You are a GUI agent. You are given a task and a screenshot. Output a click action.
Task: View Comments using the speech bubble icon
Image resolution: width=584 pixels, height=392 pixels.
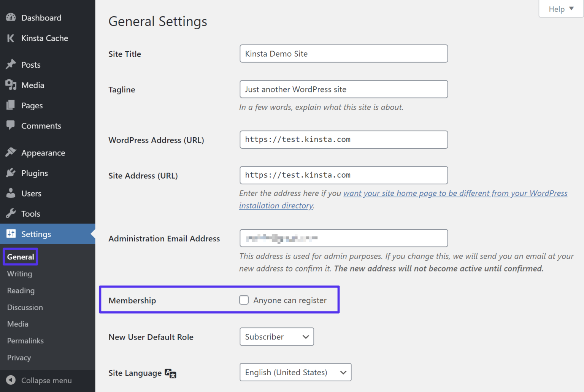coord(10,125)
